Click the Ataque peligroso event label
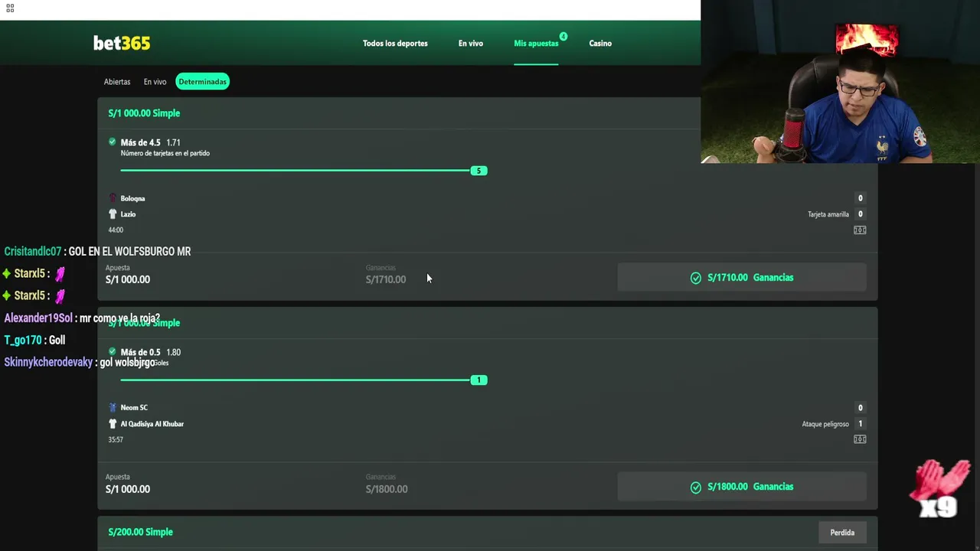The height and width of the screenshot is (551, 980). (825, 424)
